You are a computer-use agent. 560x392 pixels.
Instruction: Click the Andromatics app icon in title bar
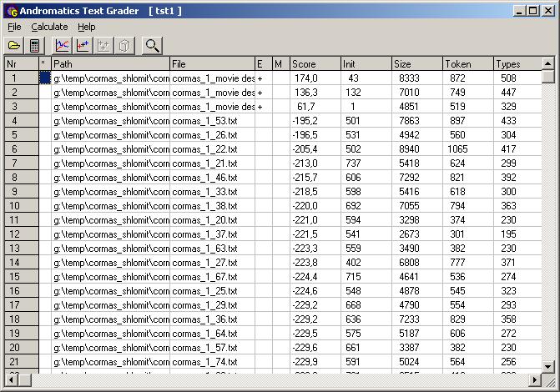tap(11, 11)
